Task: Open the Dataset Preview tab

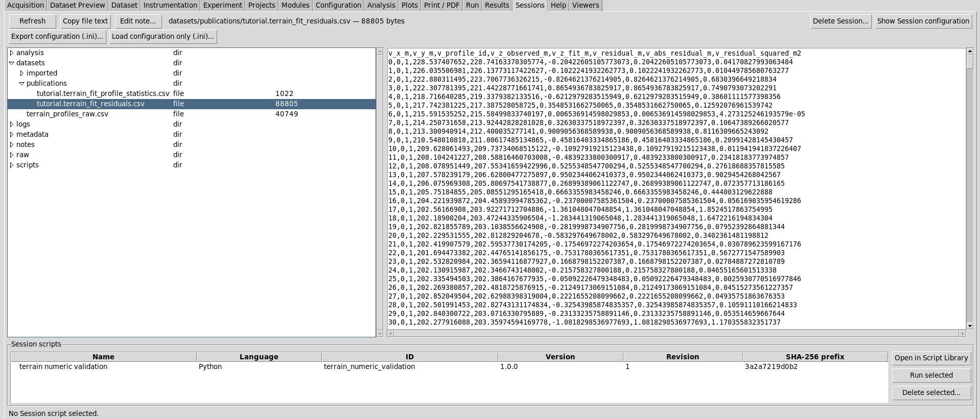Action: (77, 5)
